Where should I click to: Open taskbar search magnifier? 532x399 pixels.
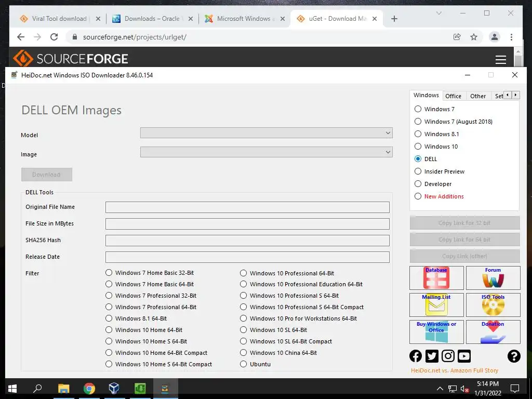click(x=37, y=388)
